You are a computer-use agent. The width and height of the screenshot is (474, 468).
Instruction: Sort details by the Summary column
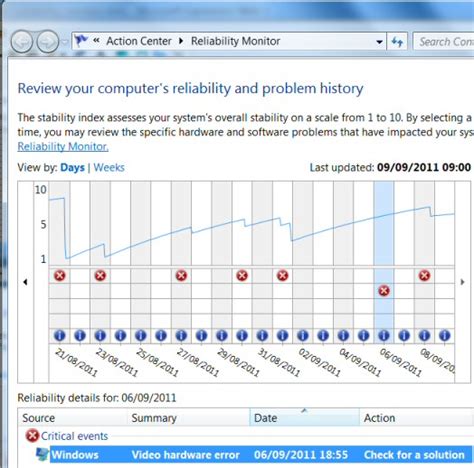pos(189,418)
